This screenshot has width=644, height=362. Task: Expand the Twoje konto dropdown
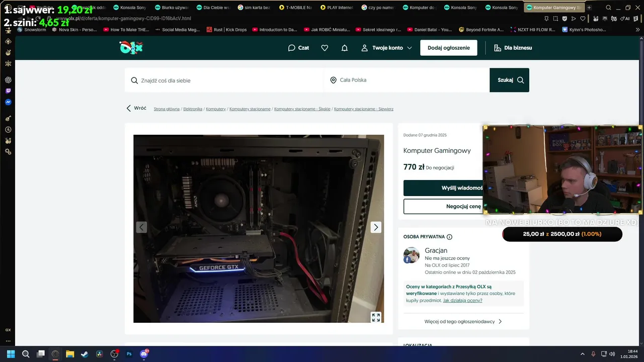[386, 48]
